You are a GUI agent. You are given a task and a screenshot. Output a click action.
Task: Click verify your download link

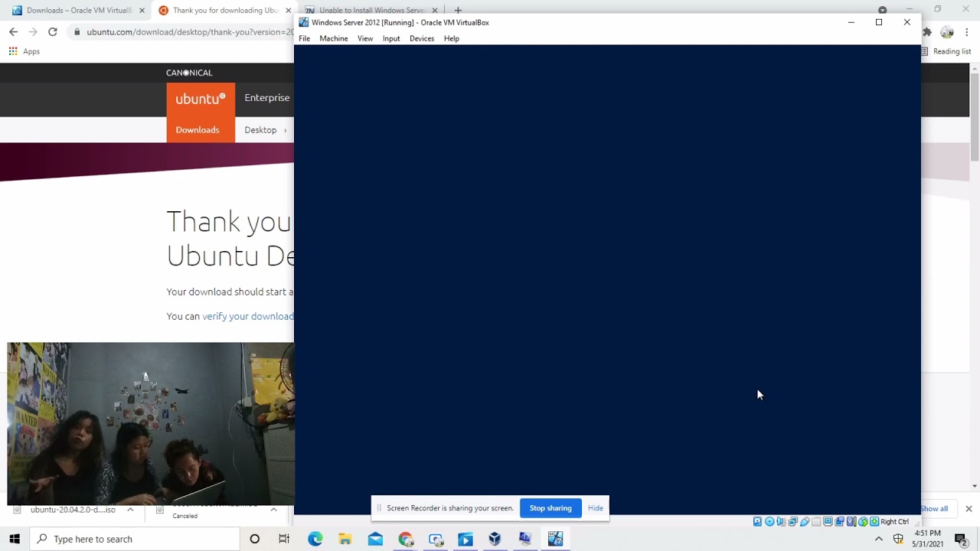[x=247, y=316]
